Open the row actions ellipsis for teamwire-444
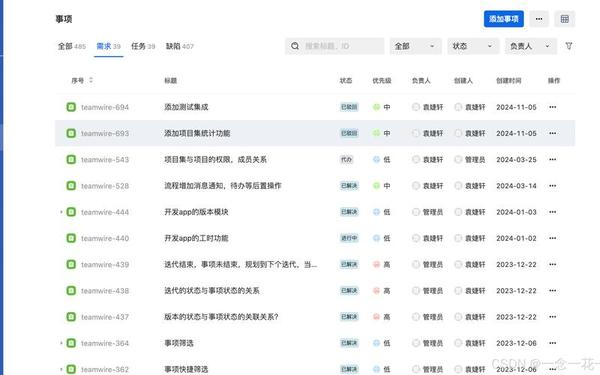The image size is (600, 375). click(553, 212)
